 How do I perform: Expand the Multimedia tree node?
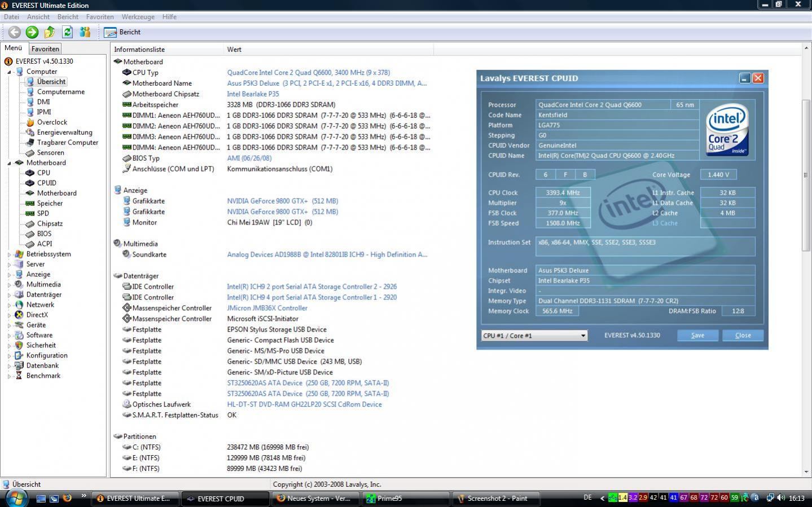[10, 285]
